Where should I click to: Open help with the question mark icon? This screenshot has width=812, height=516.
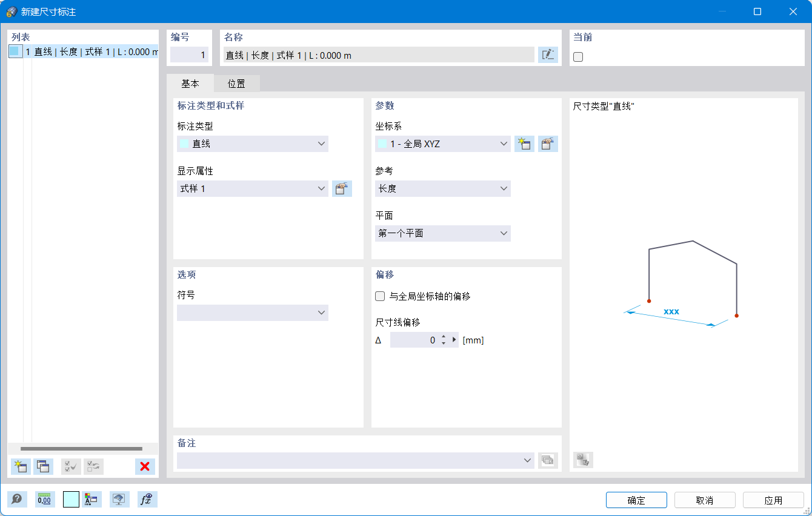(x=17, y=499)
